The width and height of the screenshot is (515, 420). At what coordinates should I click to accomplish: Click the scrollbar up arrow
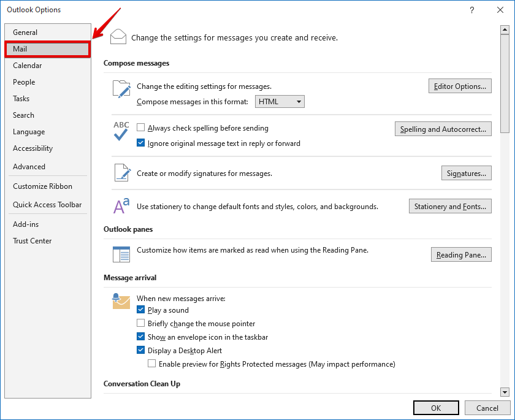point(505,30)
